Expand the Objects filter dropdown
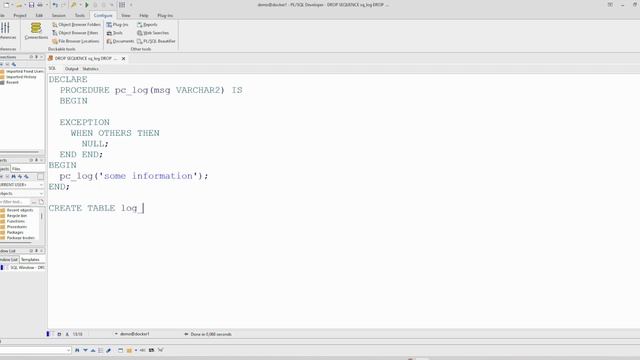The image size is (640, 360). point(41,193)
